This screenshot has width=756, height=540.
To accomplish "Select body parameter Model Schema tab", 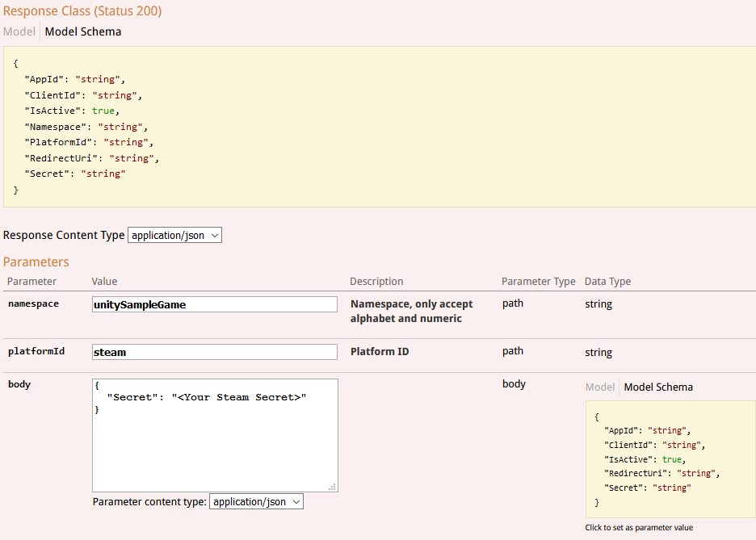I will tap(658, 387).
